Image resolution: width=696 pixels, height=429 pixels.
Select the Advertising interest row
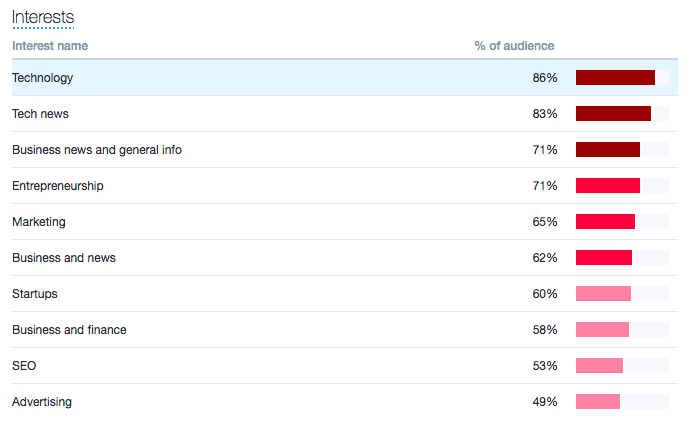(x=345, y=401)
